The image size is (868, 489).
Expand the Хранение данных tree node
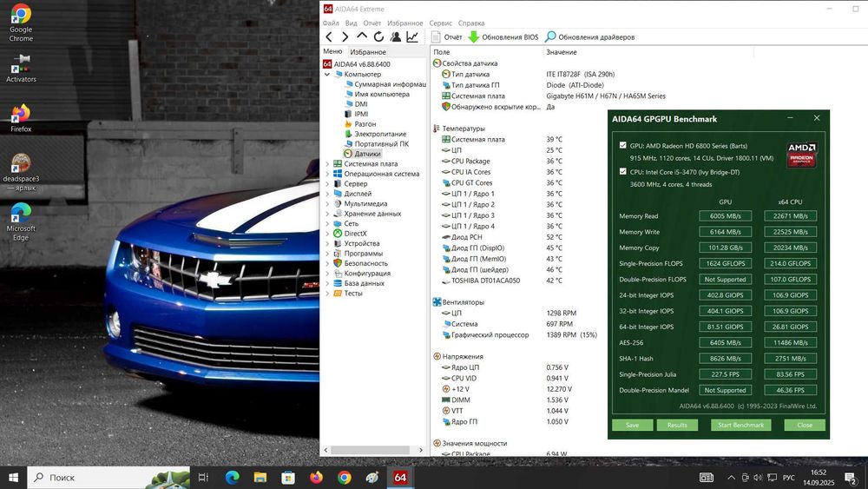click(x=327, y=214)
